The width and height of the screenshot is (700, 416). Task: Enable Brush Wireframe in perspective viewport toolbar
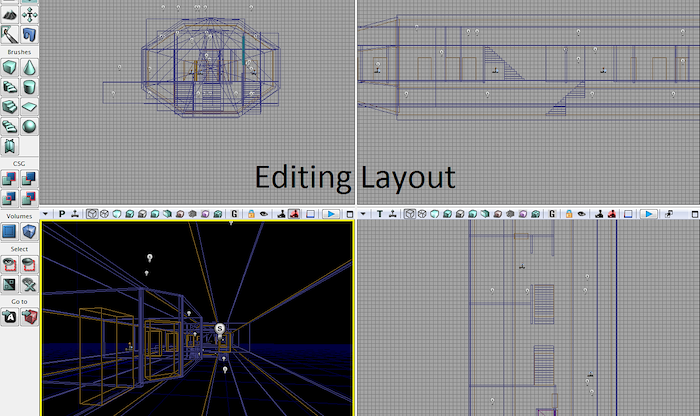[x=92, y=214]
